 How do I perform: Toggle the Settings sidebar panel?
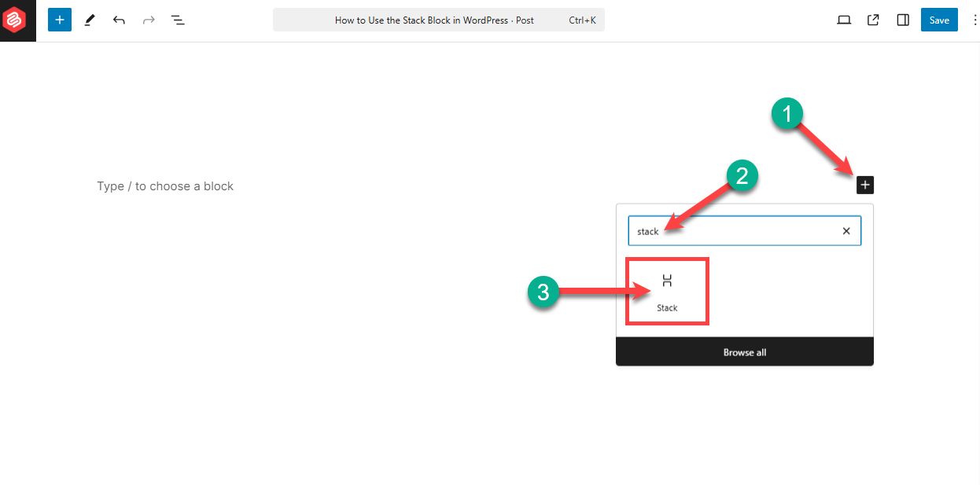coord(902,20)
